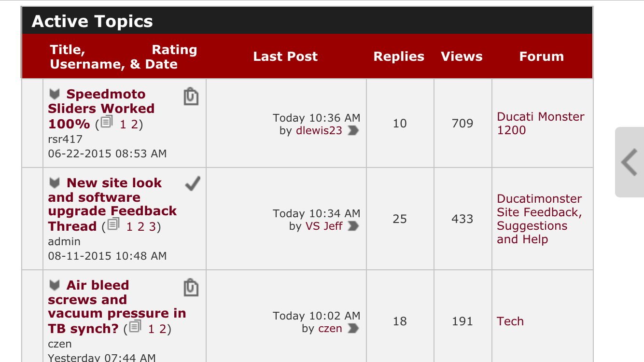Expand the side panel using left chevron tab
Screen dimensions: 644x362
630,162
